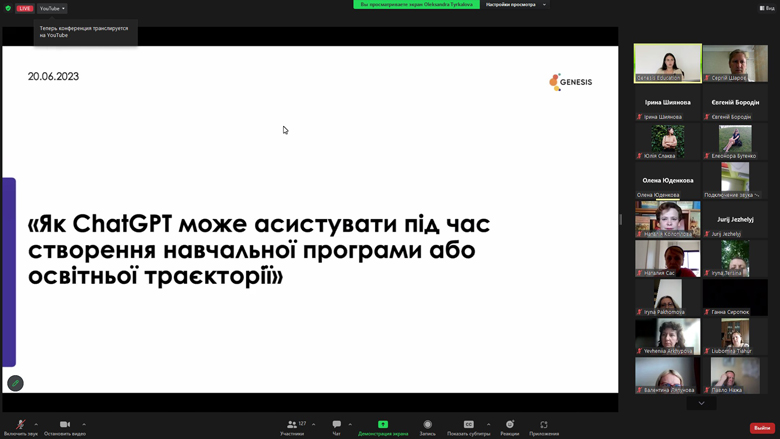
Task: Expand the arrow next to Участники
Action: click(x=313, y=424)
